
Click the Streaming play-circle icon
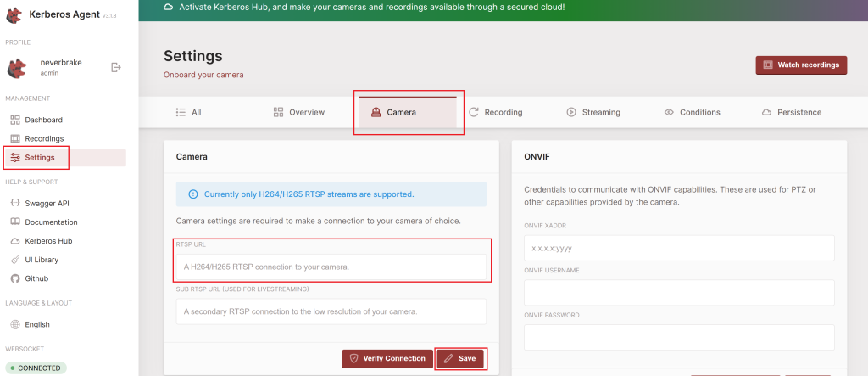point(571,112)
